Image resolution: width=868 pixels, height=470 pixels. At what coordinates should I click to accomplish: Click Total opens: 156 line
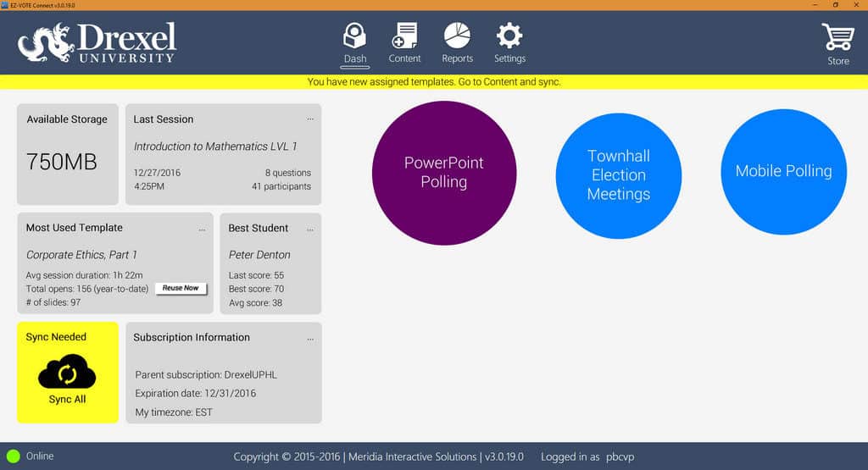pyautogui.click(x=87, y=289)
